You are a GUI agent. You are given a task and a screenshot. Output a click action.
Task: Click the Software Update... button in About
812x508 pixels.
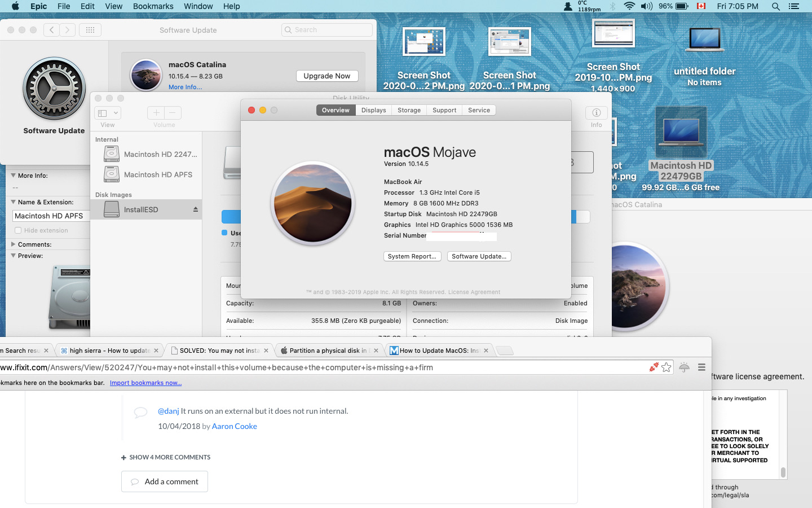(479, 256)
